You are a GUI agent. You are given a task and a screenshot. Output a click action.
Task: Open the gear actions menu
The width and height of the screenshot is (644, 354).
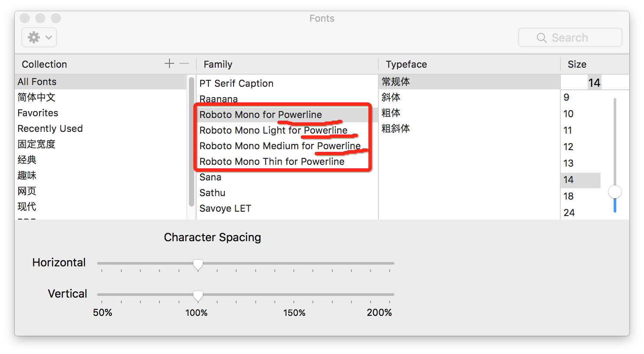(39, 37)
